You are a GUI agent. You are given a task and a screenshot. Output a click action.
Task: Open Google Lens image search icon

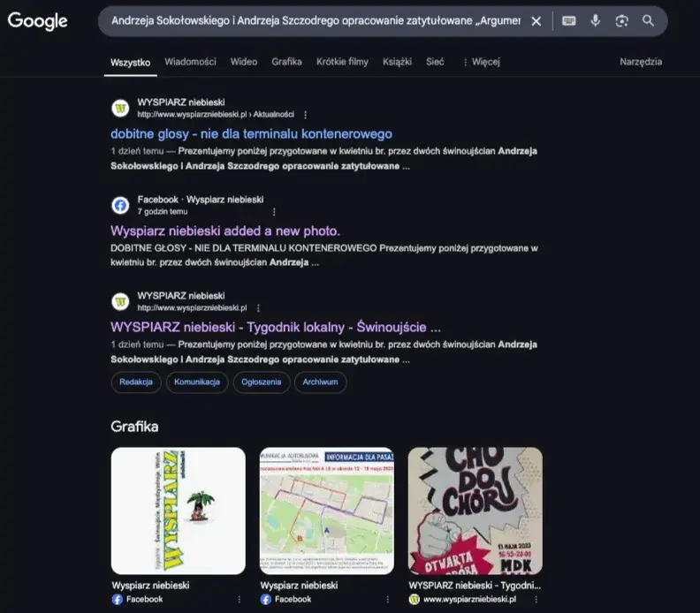pos(622,20)
